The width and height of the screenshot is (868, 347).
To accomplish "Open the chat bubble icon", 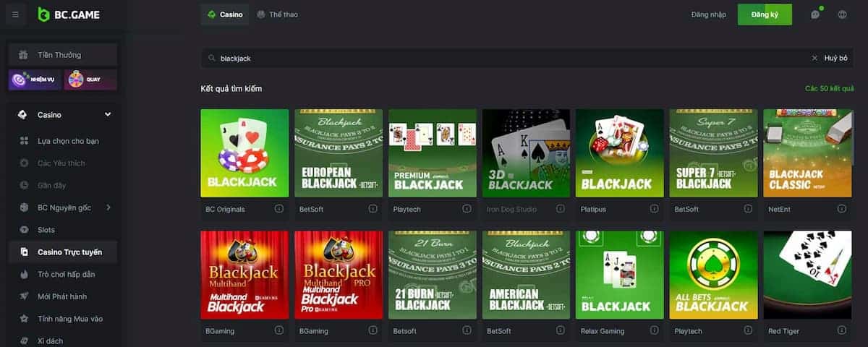I will [815, 14].
